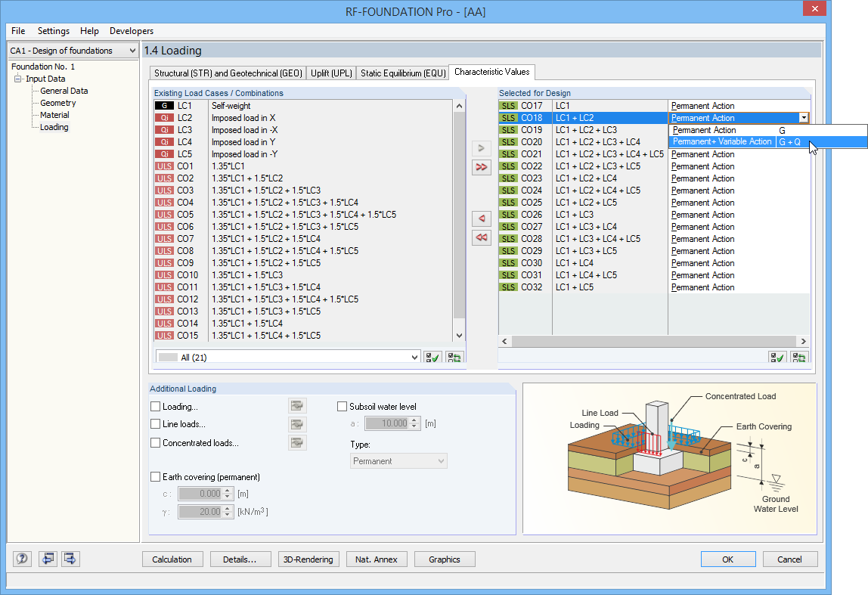Image resolution: width=868 pixels, height=595 pixels.
Task: Click the remove selected load case arrow
Action: point(481,218)
